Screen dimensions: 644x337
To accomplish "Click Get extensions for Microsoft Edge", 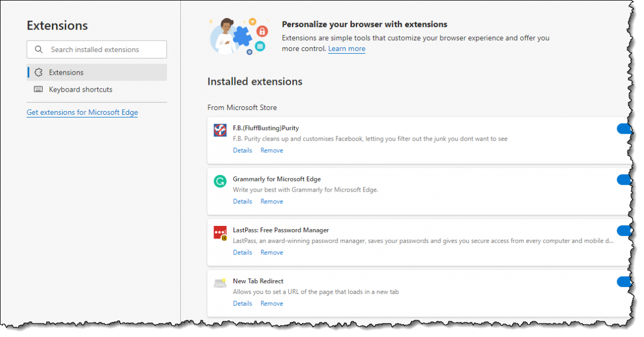I will click(82, 112).
